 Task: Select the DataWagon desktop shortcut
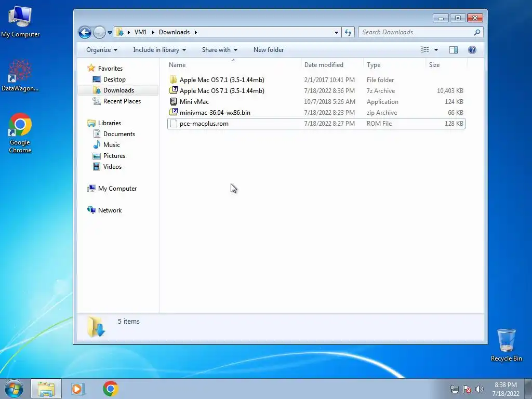(x=20, y=75)
